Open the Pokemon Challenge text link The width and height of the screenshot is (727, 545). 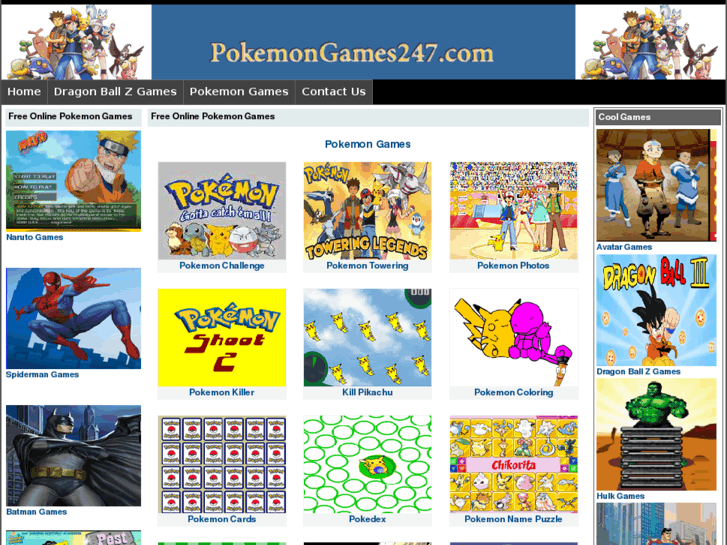pyautogui.click(x=222, y=266)
